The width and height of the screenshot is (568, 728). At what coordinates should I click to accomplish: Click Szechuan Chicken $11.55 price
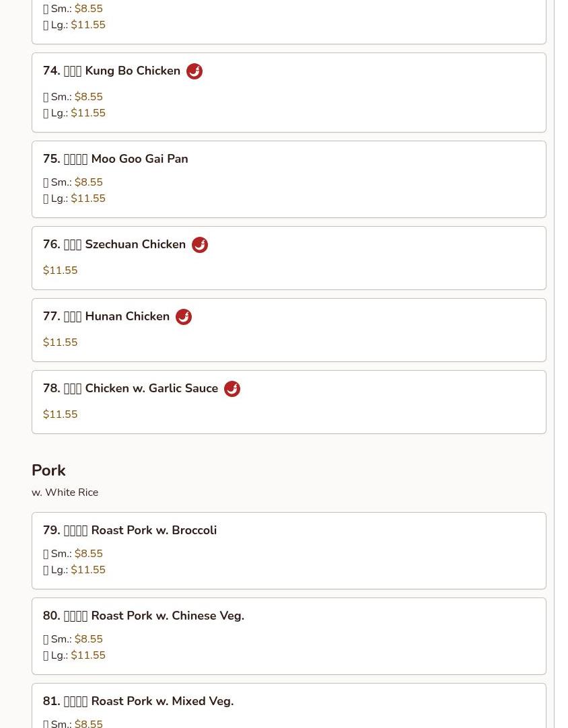tap(61, 270)
